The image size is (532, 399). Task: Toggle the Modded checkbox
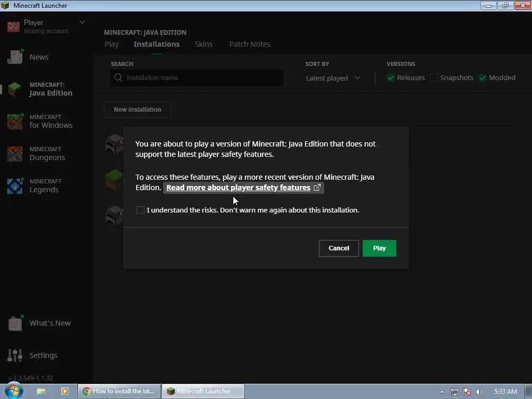483,78
